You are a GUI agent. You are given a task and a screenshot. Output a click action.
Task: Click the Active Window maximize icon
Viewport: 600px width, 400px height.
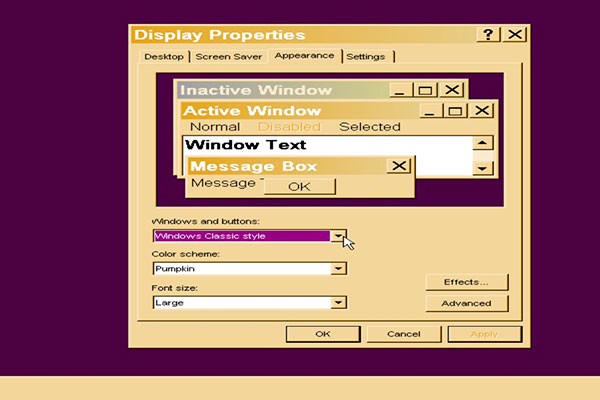pyautogui.click(x=455, y=111)
